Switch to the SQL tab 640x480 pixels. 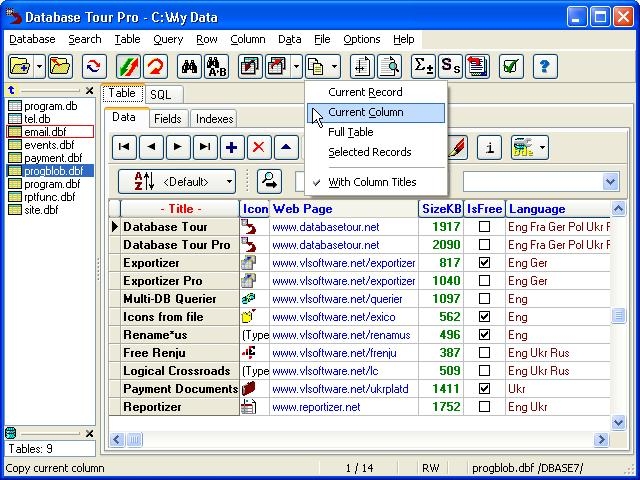160,94
